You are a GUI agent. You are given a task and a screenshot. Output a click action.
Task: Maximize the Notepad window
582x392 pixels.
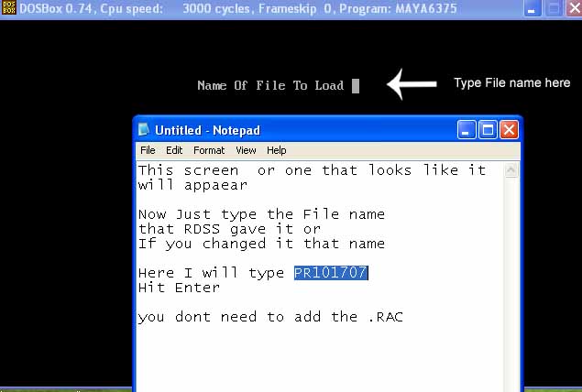point(488,130)
